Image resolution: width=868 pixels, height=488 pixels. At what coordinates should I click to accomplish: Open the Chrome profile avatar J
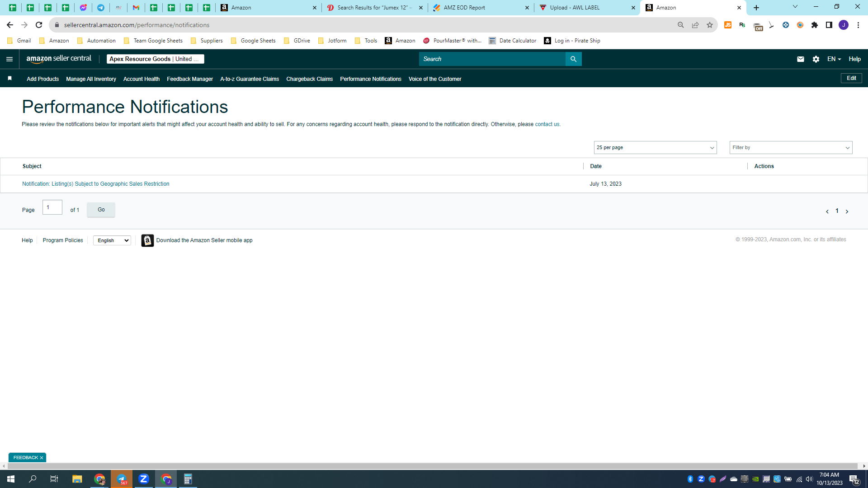tap(844, 25)
